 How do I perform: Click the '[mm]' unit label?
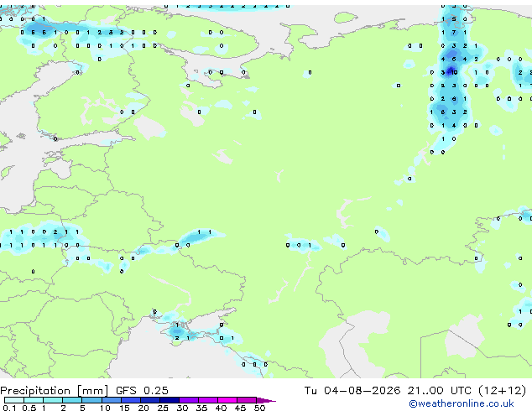coord(93,391)
